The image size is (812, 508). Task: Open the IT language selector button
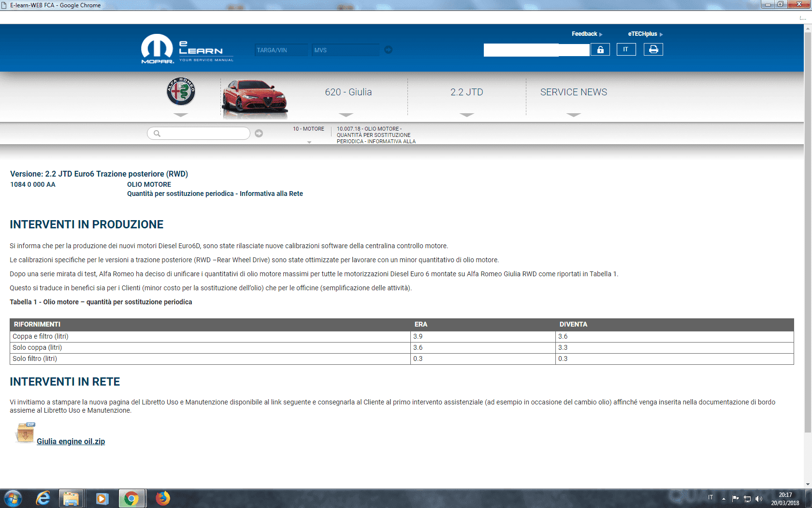[x=626, y=49]
